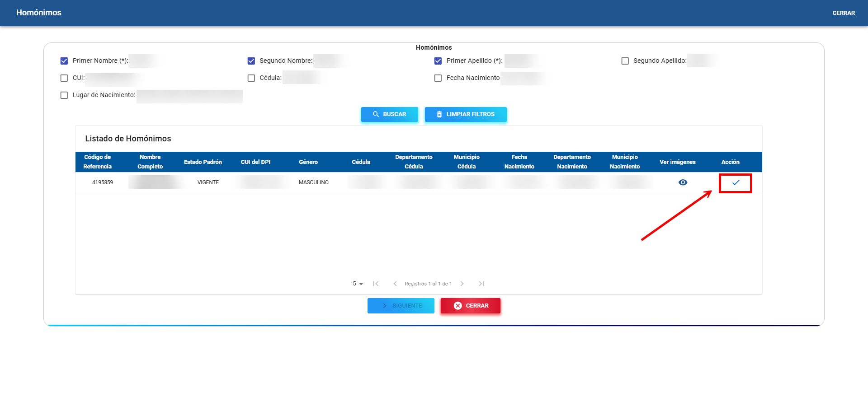Open the rows-per-page dropdown showing 5
The width and height of the screenshot is (868, 411).
point(358,284)
